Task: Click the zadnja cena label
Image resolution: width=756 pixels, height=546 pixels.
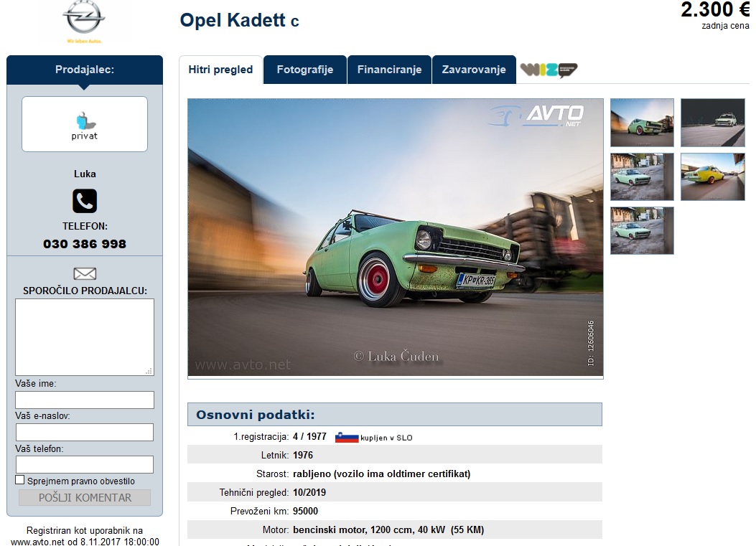Action: click(725, 26)
